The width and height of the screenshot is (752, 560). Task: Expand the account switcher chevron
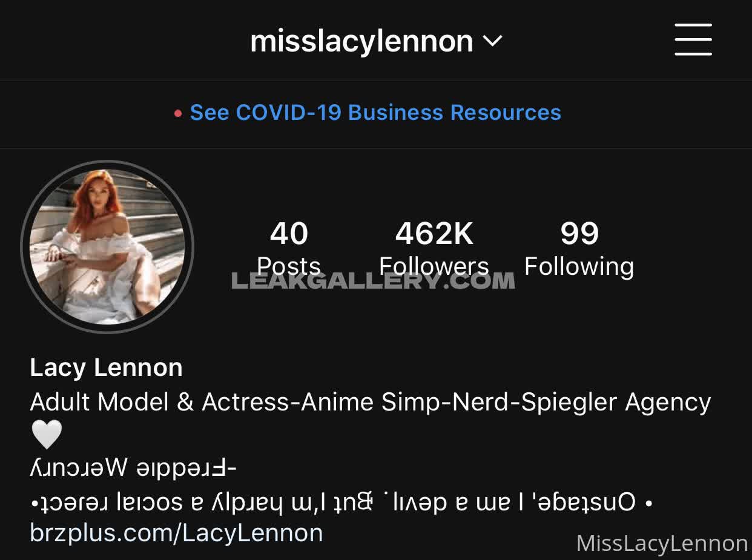[x=493, y=41]
